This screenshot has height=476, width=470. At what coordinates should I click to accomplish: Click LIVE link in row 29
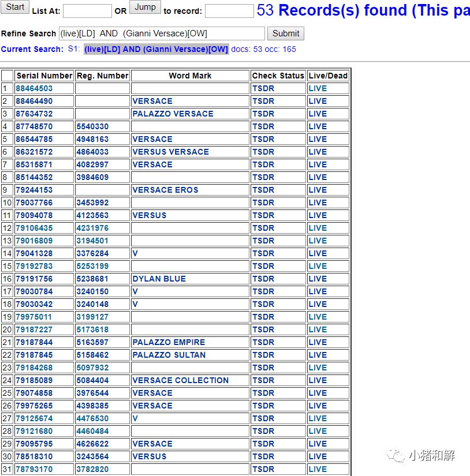[x=318, y=444]
